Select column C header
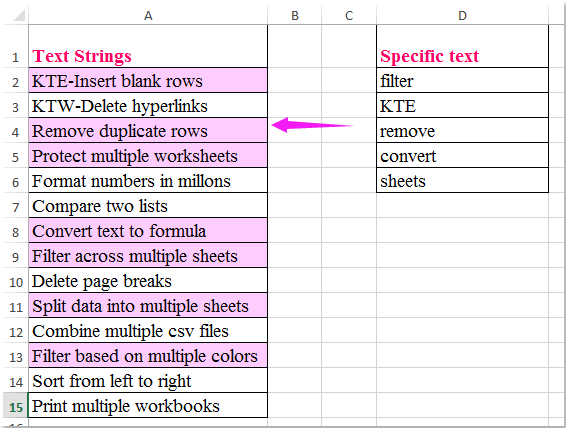Screen dimensions: 566x428 coord(349,16)
